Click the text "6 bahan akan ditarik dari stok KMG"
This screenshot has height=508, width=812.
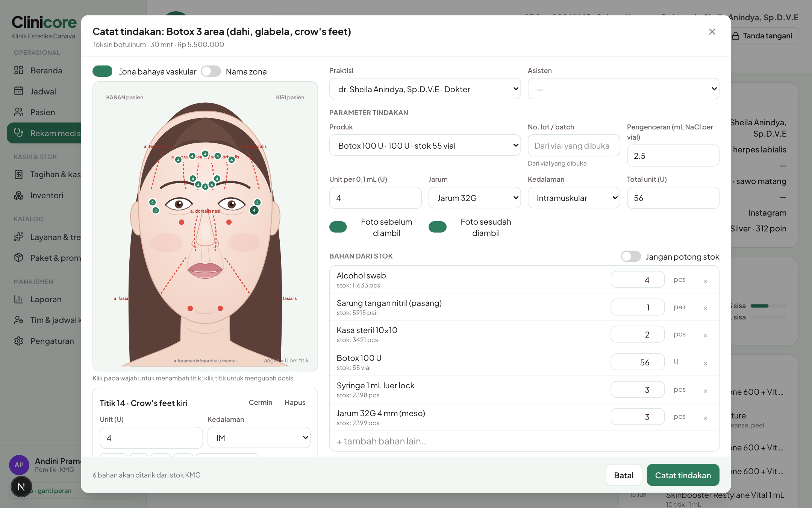point(147,475)
